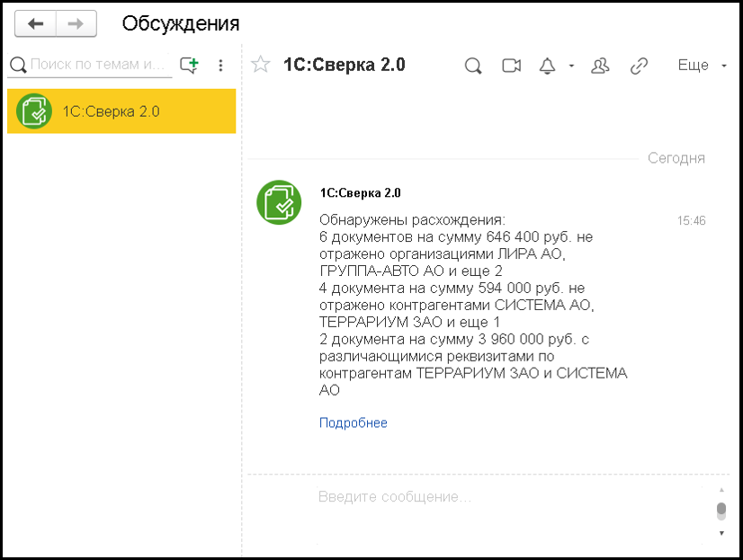
Task: Go forward with the right arrow button
Action: 76,23
